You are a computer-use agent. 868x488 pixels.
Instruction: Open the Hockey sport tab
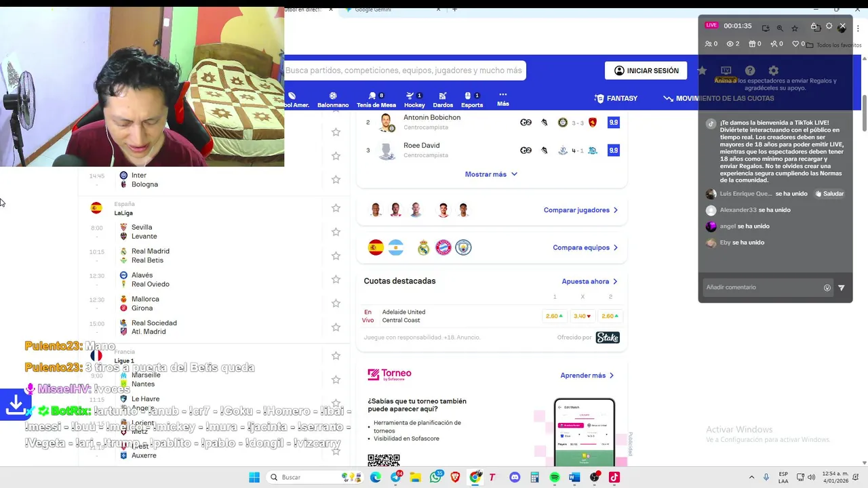(414, 100)
